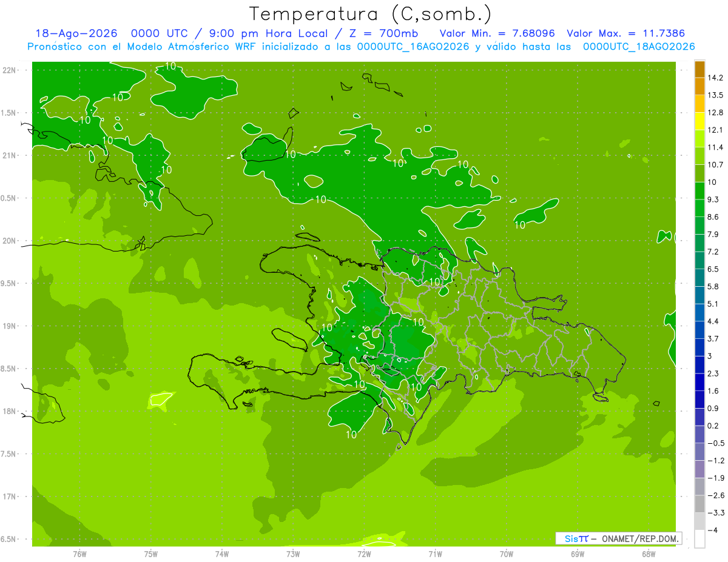The image size is (728, 562).
Task: Click the legend value "-4"
Action: coord(712,529)
